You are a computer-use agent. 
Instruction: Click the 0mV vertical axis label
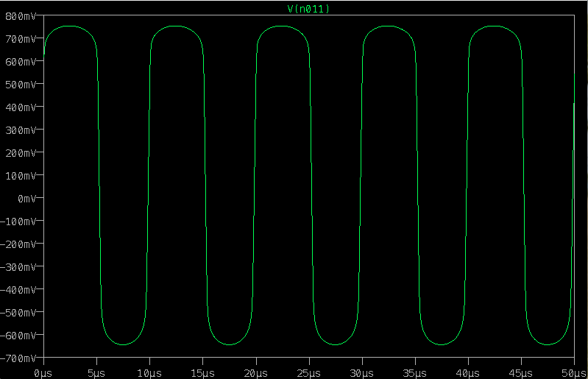pos(27,199)
